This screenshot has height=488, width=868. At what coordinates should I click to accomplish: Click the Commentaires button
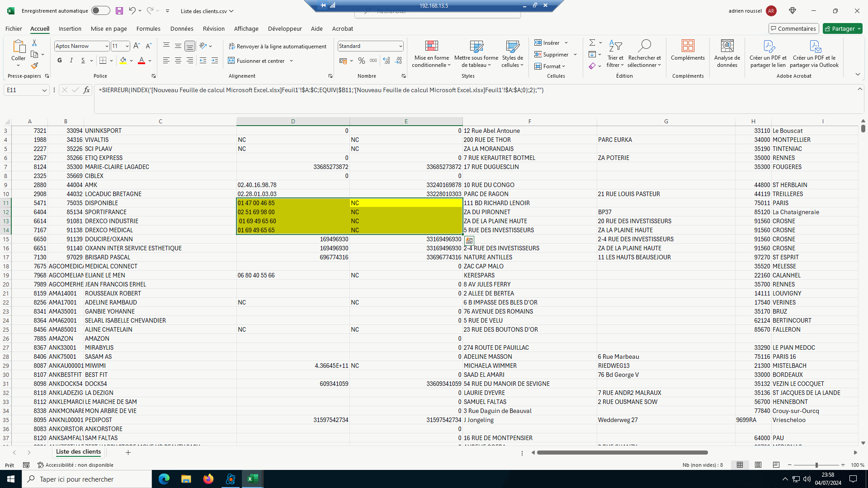click(793, 28)
